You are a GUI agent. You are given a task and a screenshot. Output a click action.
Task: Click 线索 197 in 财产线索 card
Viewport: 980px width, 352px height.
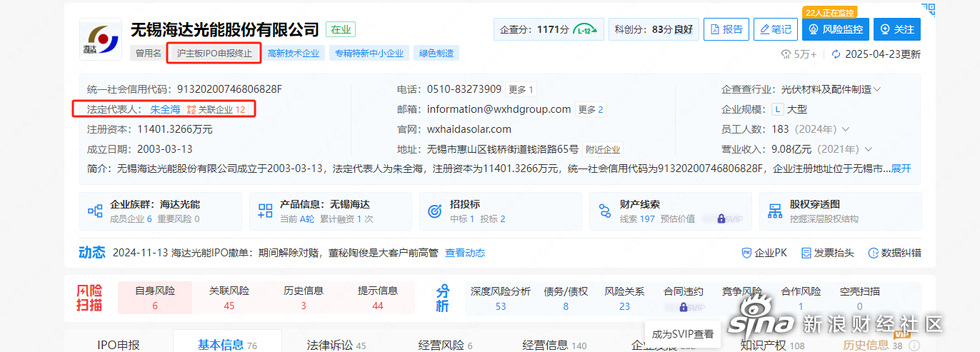(x=637, y=219)
